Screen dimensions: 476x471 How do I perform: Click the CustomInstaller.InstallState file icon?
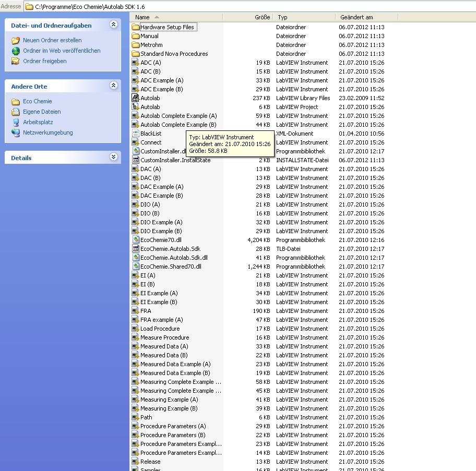pyautogui.click(x=135, y=160)
